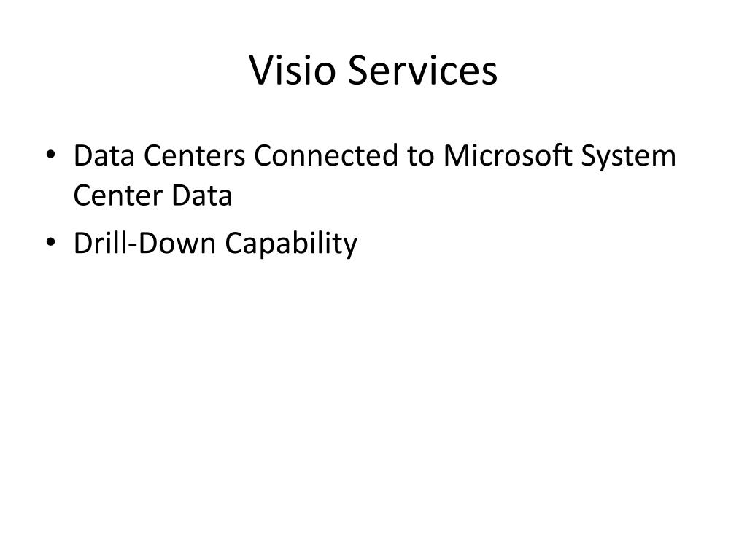Click the word "Center" on the wrapped line
The image size is (747, 560).
[x=118, y=195]
